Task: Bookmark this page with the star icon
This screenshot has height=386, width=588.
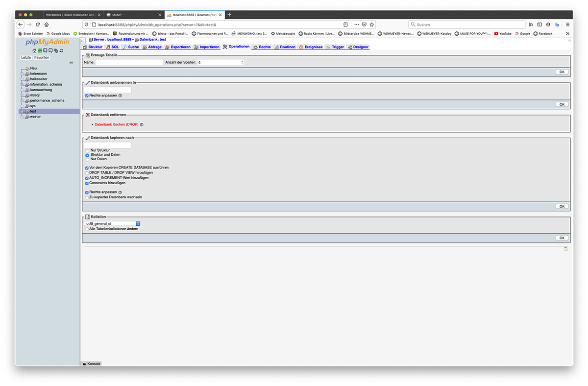Action: (x=372, y=24)
